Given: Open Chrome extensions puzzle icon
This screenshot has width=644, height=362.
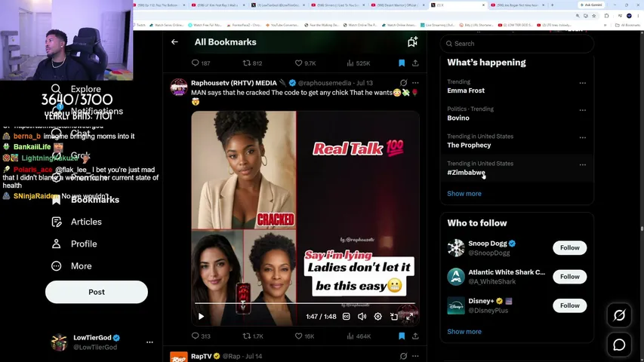Looking at the screenshot, I should [x=606, y=16].
